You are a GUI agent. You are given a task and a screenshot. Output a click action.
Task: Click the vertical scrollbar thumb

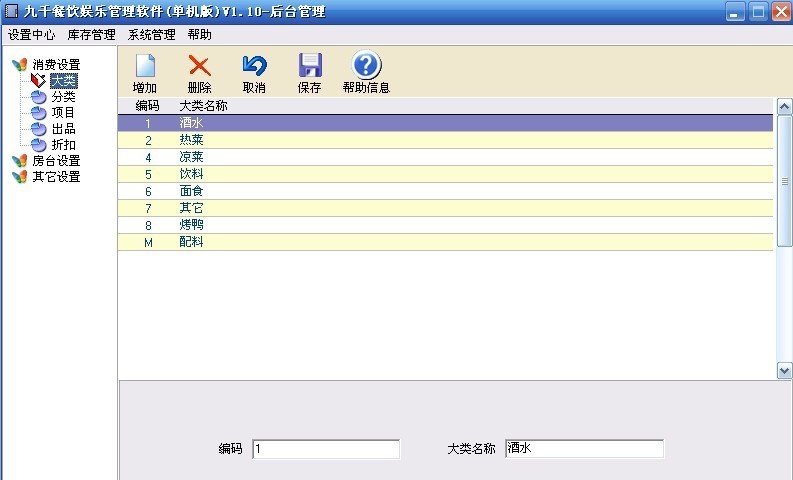pos(784,181)
